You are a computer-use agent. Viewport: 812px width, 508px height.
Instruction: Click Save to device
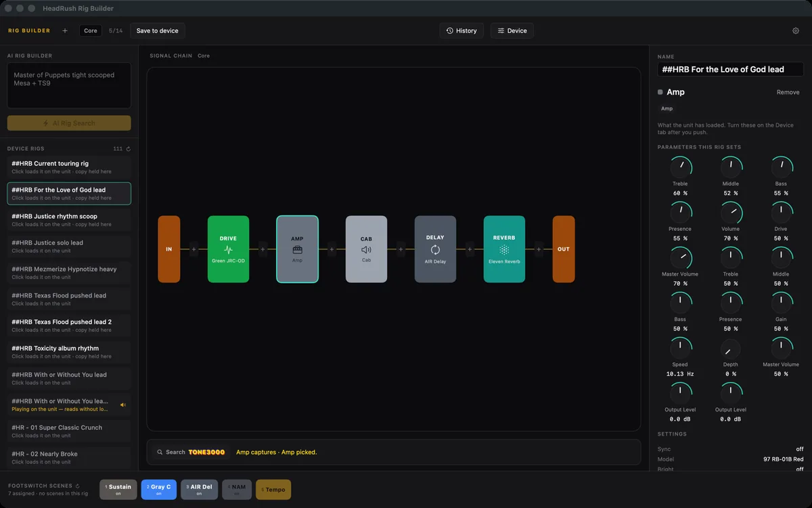tap(158, 30)
